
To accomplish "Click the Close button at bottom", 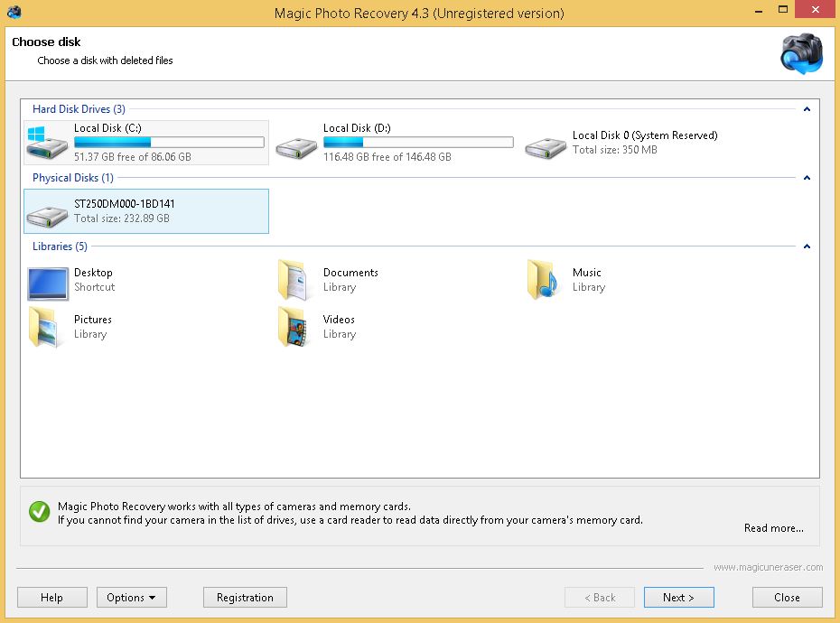I will tap(787, 598).
